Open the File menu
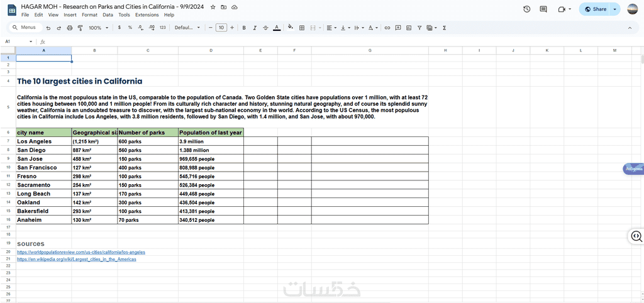 [25, 15]
